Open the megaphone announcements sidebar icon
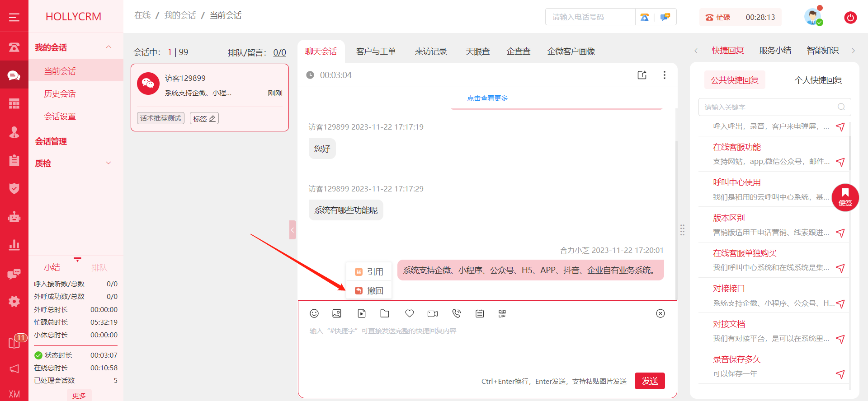Image resolution: width=868 pixels, height=401 pixels. click(14, 369)
